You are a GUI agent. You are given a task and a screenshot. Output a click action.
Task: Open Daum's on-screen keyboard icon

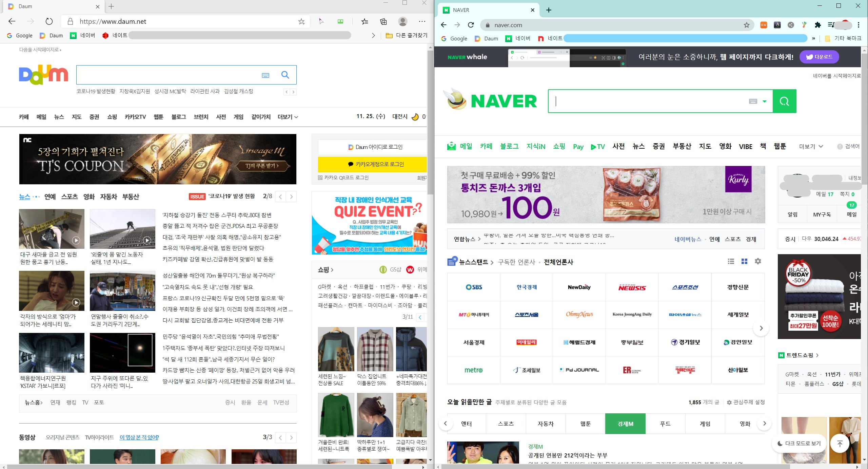click(265, 75)
